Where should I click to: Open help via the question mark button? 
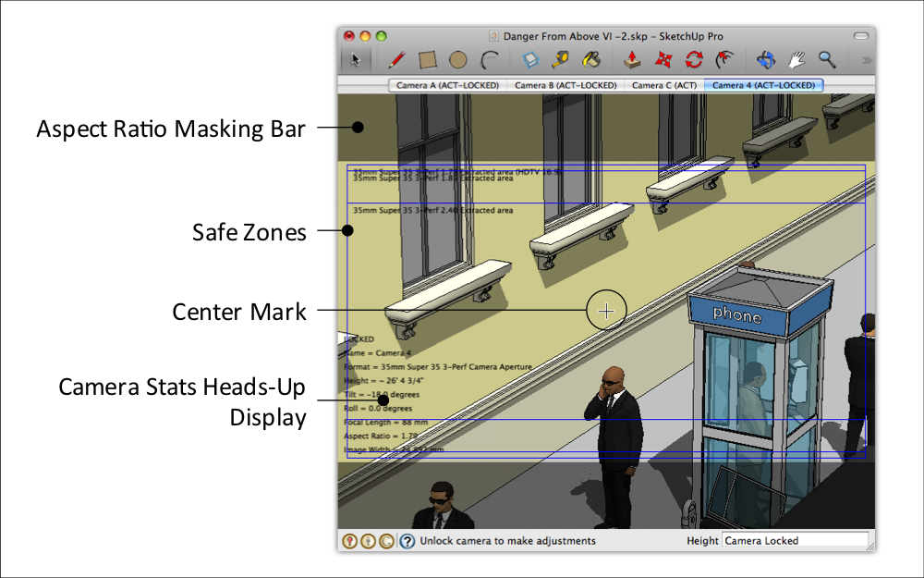[407, 541]
